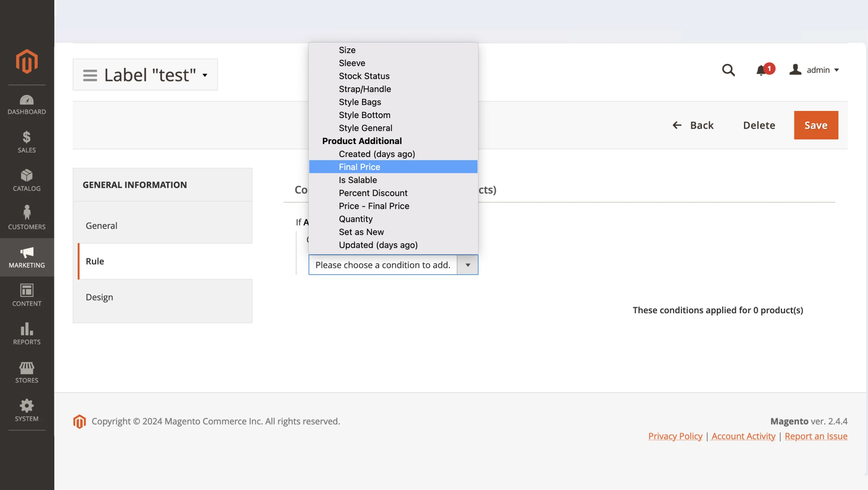Switch to the Design tab
The width and height of the screenshot is (868, 490).
coord(99,297)
